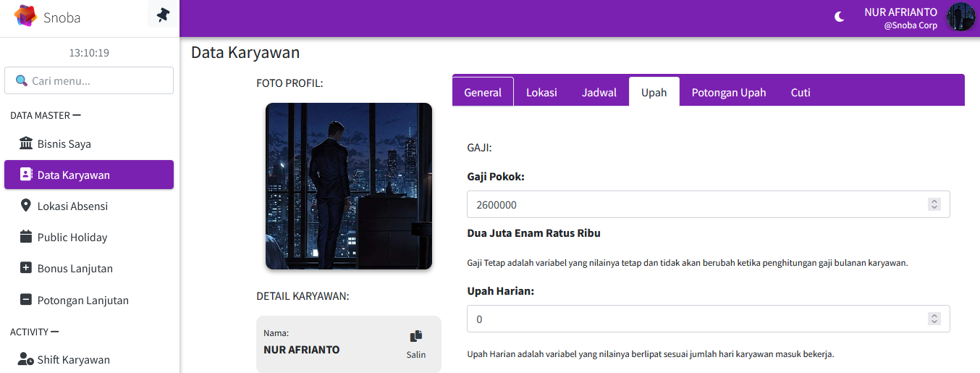
Task: Toggle the sidebar pin icon
Action: click(163, 14)
